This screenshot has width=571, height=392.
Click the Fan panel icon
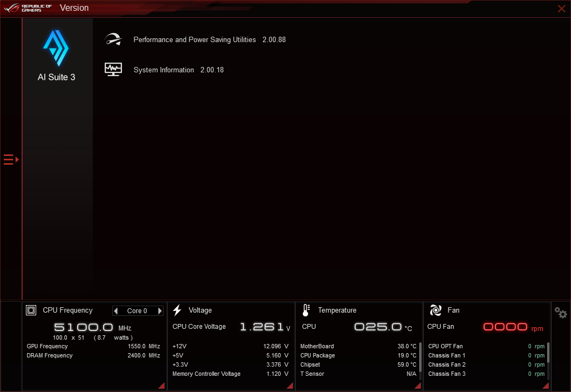[x=436, y=310]
